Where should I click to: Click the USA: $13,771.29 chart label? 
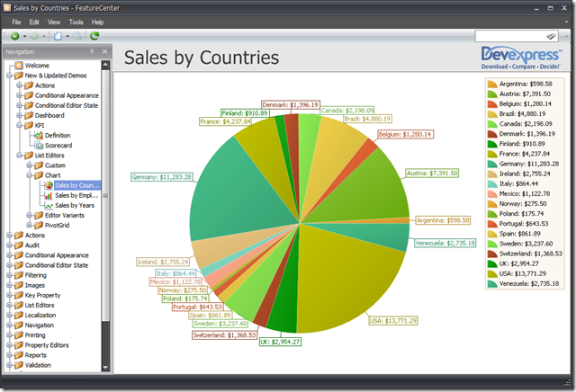tap(393, 321)
